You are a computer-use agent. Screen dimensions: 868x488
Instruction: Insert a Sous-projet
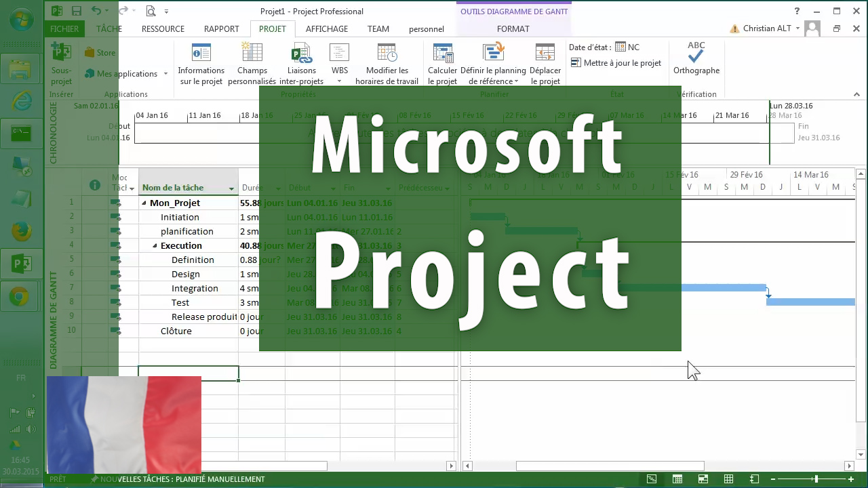coord(61,64)
